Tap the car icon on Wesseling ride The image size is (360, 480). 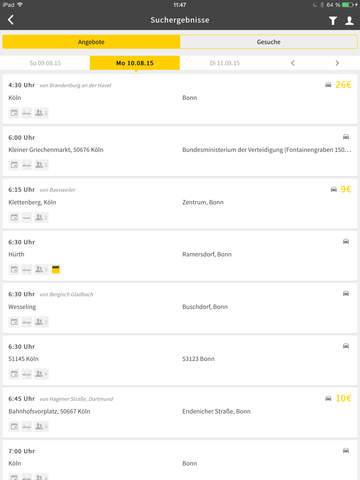(346, 294)
